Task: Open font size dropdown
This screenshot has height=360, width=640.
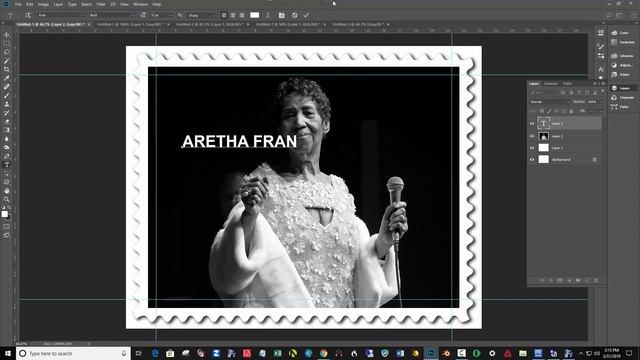Action: pyautogui.click(x=161, y=15)
